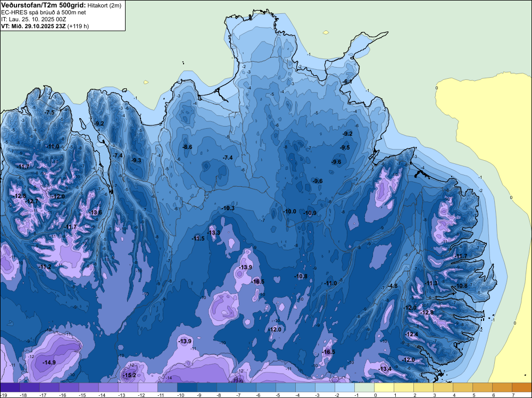Click the -9.3 temperature value
This screenshot has width=532, height=398.
pos(136,160)
